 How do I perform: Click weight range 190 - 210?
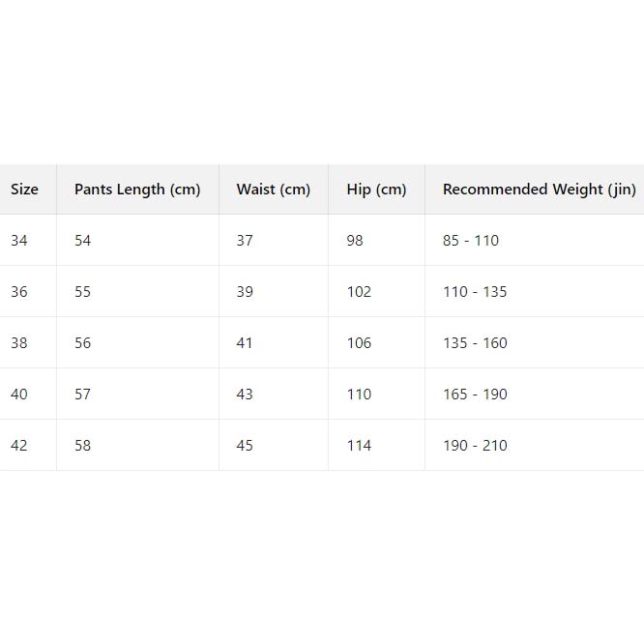pos(475,446)
